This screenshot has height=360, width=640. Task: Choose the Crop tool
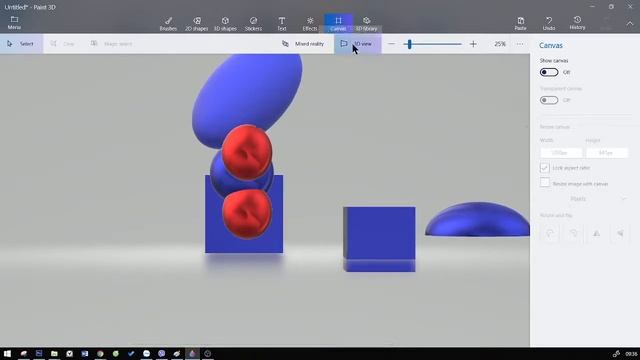[63, 44]
